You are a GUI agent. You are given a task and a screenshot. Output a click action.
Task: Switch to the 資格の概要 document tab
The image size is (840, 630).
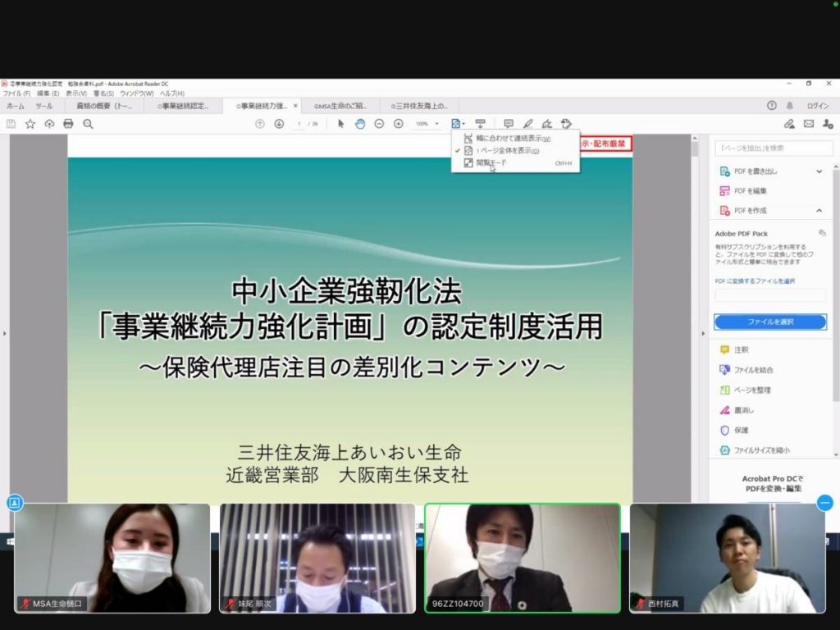[104, 106]
